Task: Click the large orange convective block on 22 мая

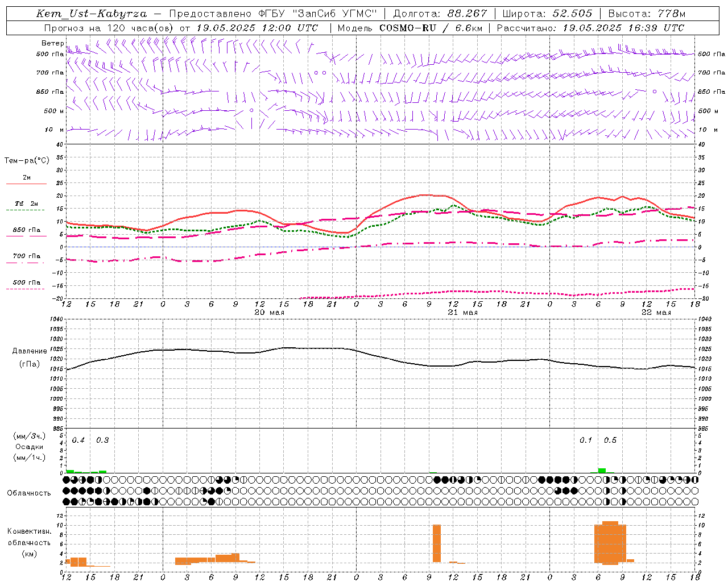Action: coord(610,543)
